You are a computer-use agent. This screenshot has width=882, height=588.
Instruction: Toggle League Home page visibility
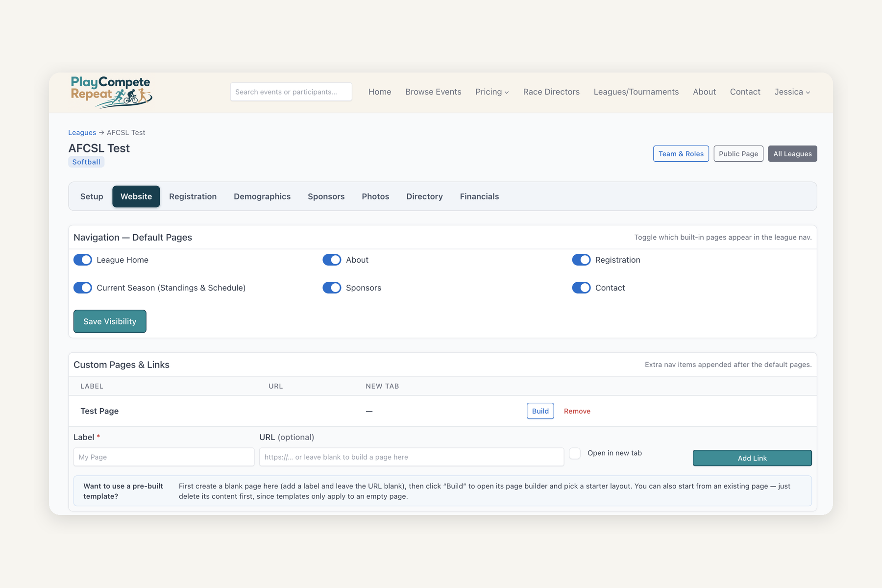[83, 260]
